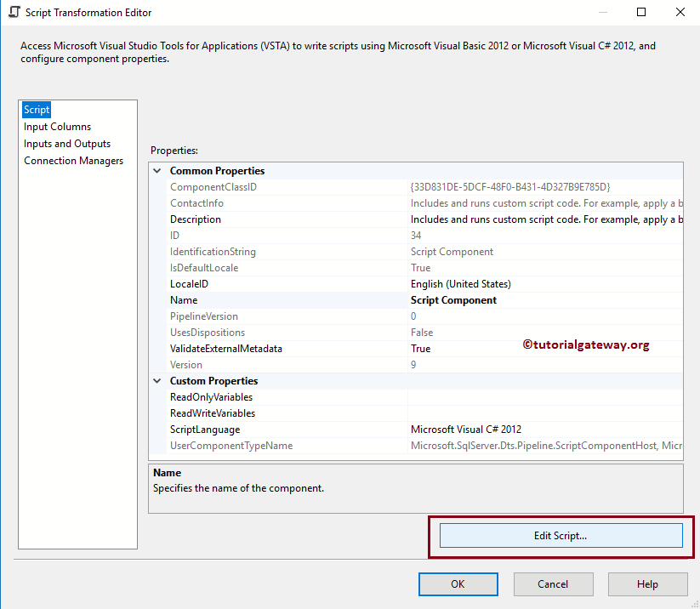
Task: Select Inputs and Outputs in the left pane
Action: click(66, 143)
